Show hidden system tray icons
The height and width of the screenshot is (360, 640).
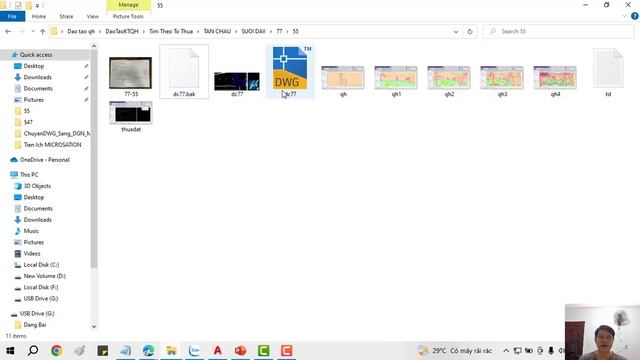[506, 351]
